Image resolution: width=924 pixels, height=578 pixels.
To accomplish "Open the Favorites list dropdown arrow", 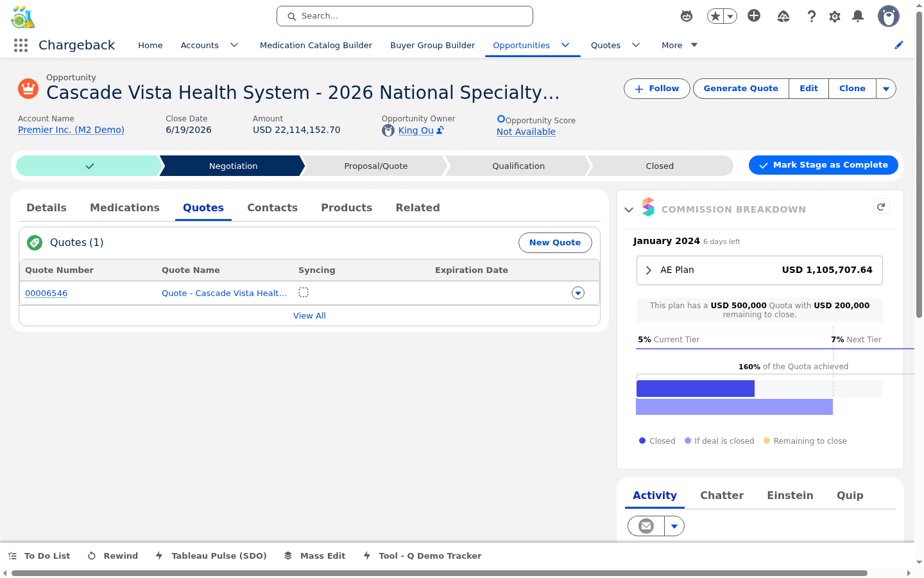I will [730, 16].
